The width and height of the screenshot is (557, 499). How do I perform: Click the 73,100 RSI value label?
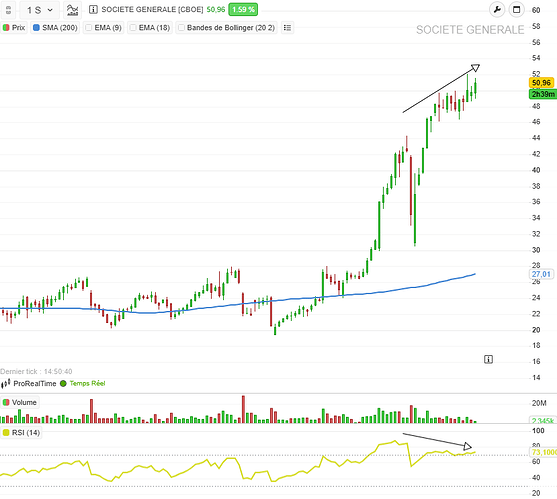pyautogui.click(x=544, y=452)
